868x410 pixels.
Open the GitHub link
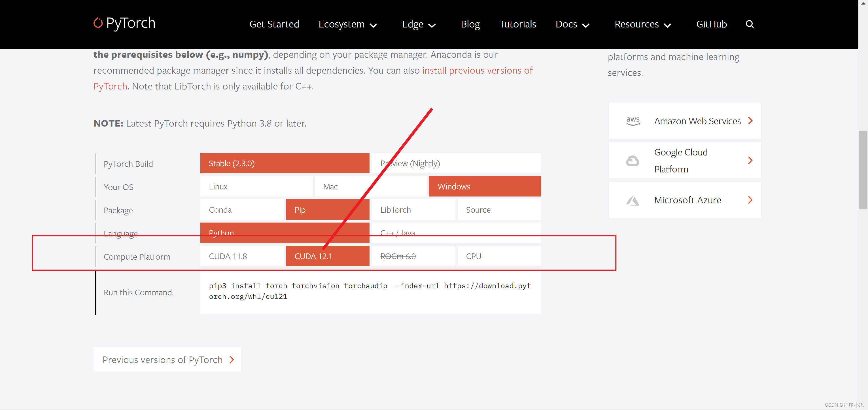click(x=711, y=24)
